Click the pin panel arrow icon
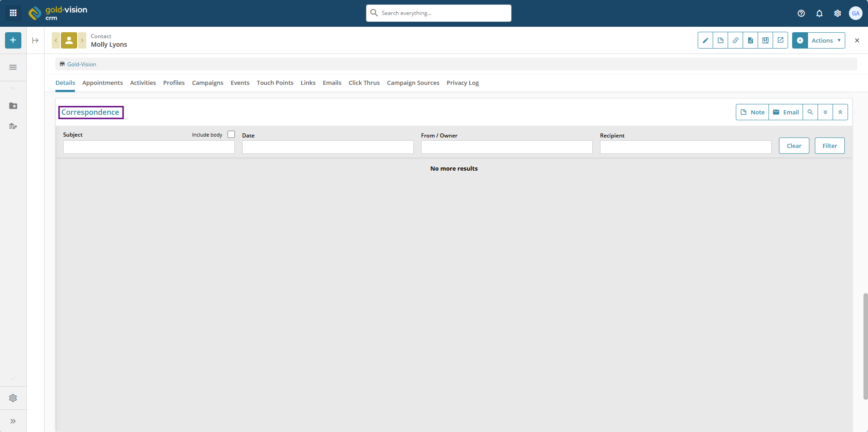This screenshot has width=868, height=432. (x=35, y=40)
